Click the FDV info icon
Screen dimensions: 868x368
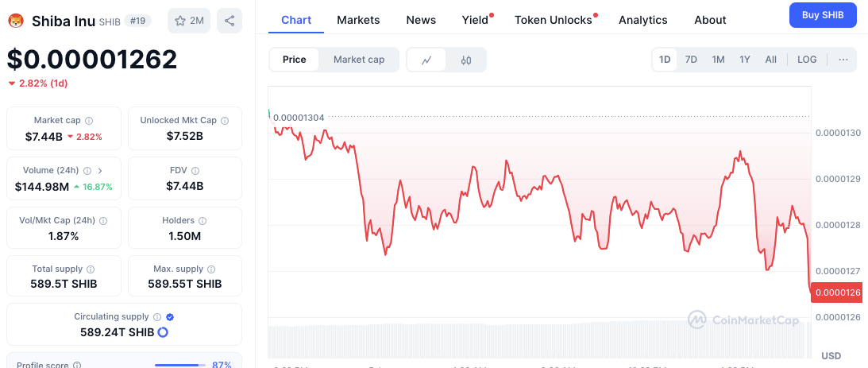[x=195, y=171]
